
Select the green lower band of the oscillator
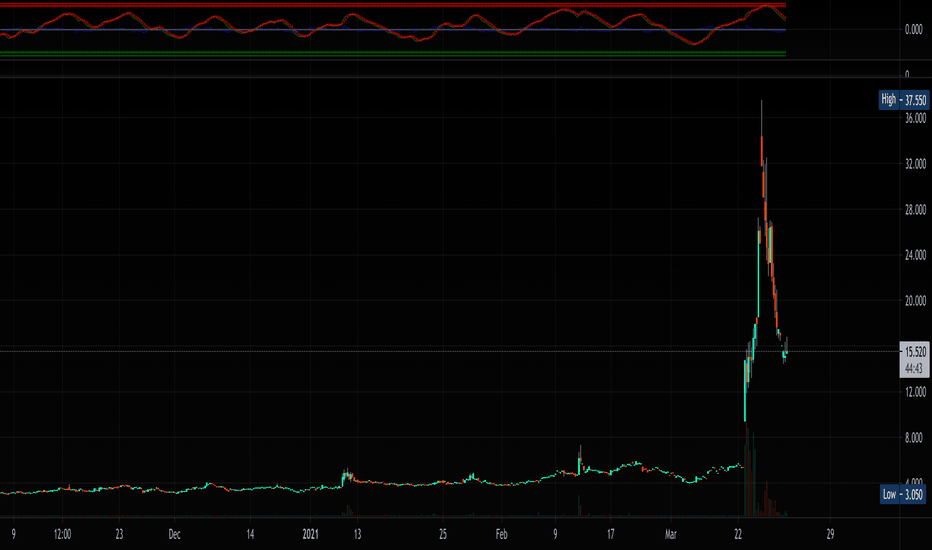coord(393,54)
